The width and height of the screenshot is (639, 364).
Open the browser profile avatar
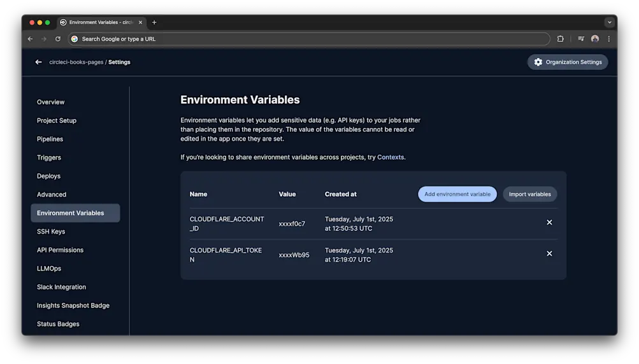click(595, 39)
